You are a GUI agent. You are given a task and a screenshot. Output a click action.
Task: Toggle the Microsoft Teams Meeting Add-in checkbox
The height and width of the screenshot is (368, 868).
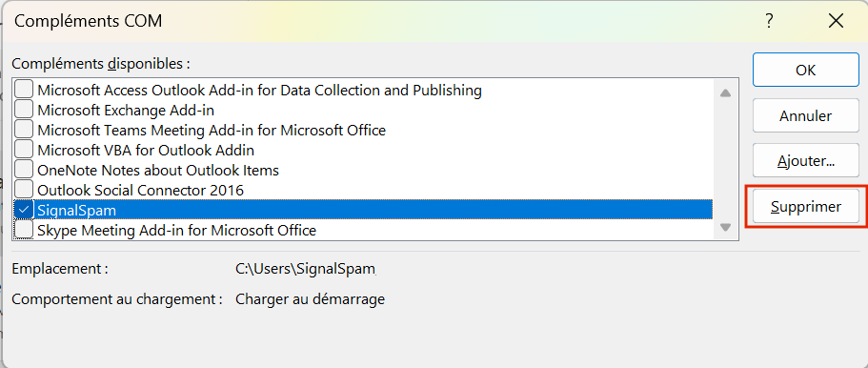24,130
